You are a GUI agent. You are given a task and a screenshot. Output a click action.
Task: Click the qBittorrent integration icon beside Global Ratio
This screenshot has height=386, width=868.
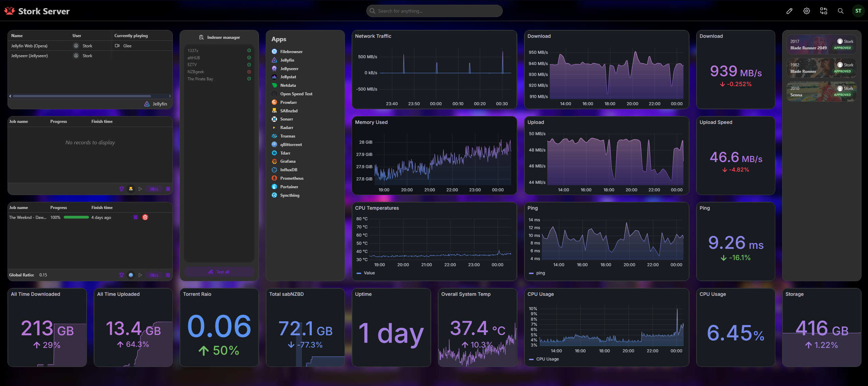pos(131,275)
